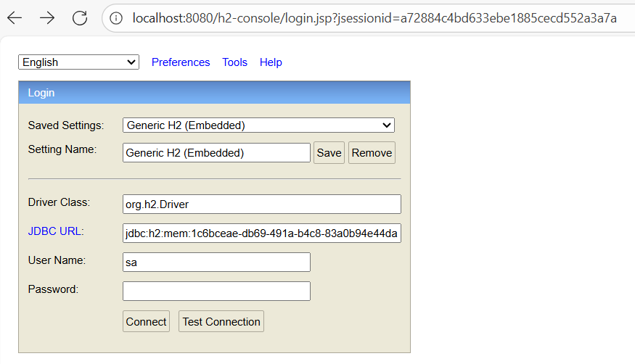Click the Setting Name text field

tap(216, 153)
